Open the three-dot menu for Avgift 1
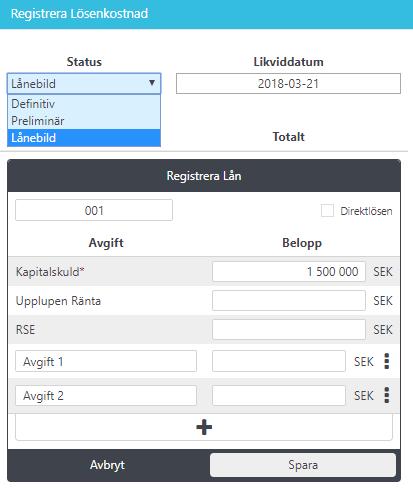Screen dimensions: 413x488 [386, 361]
